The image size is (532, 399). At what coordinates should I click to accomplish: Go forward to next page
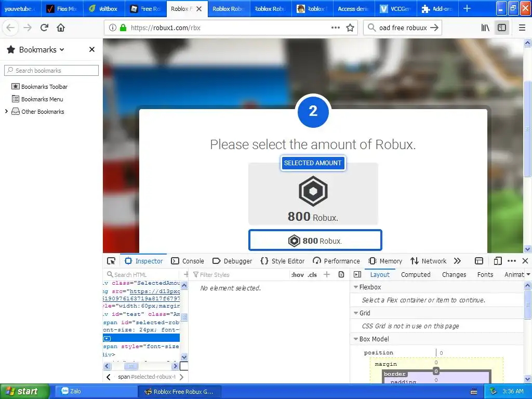(28, 28)
